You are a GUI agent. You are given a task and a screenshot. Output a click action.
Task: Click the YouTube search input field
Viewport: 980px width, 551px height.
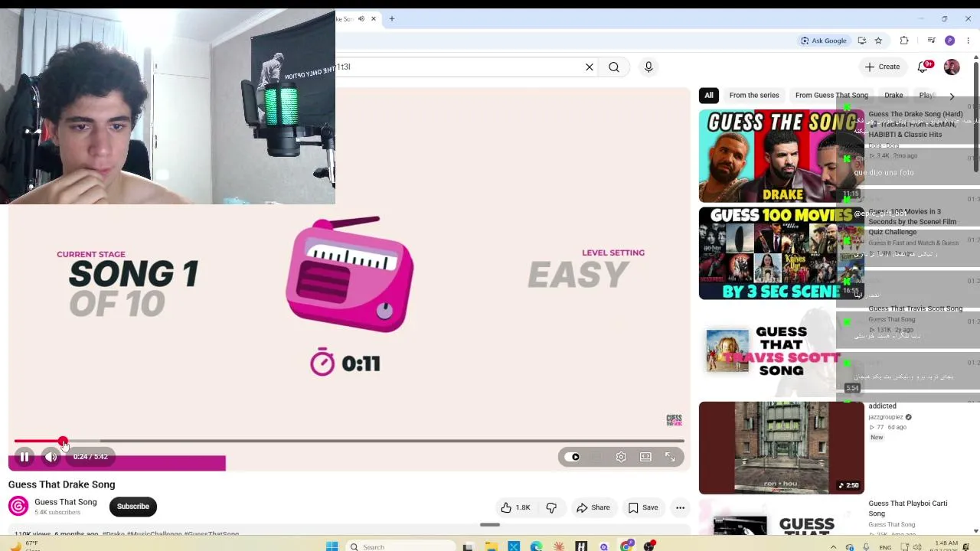coord(458,67)
